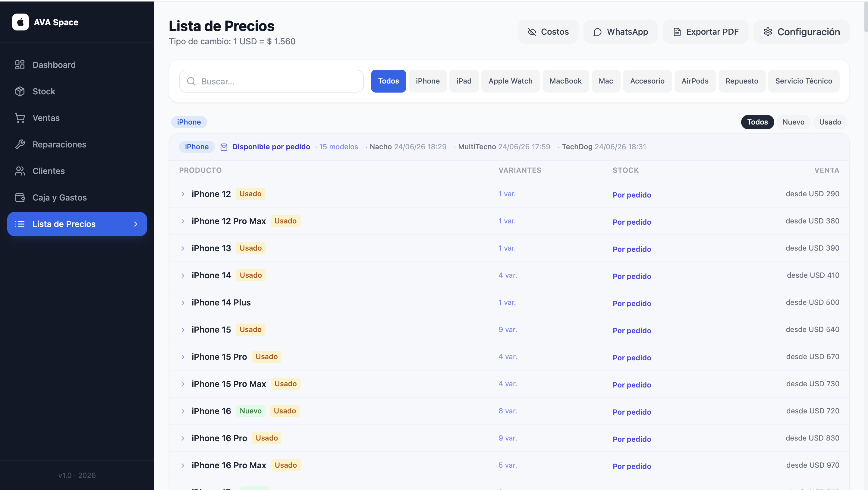Expand the iPhone 14 row

pyautogui.click(x=183, y=276)
